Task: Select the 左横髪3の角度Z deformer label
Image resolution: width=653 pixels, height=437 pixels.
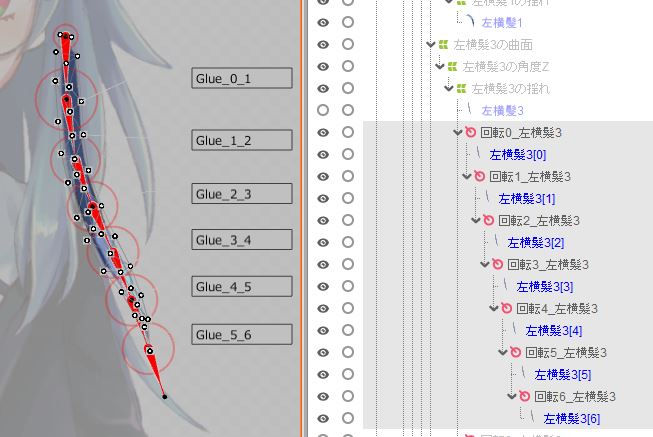Action: pyautogui.click(x=506, y=67)
